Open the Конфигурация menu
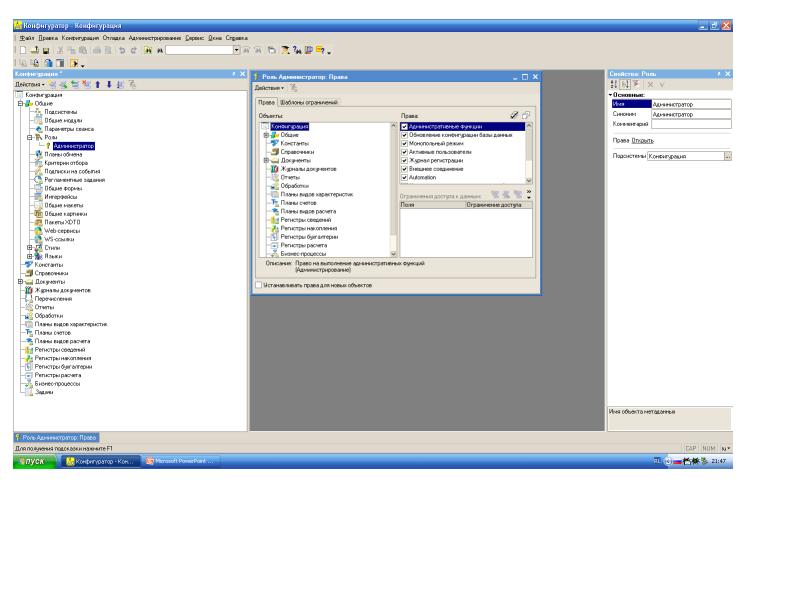The image size is (800, 600). point(80,38)
